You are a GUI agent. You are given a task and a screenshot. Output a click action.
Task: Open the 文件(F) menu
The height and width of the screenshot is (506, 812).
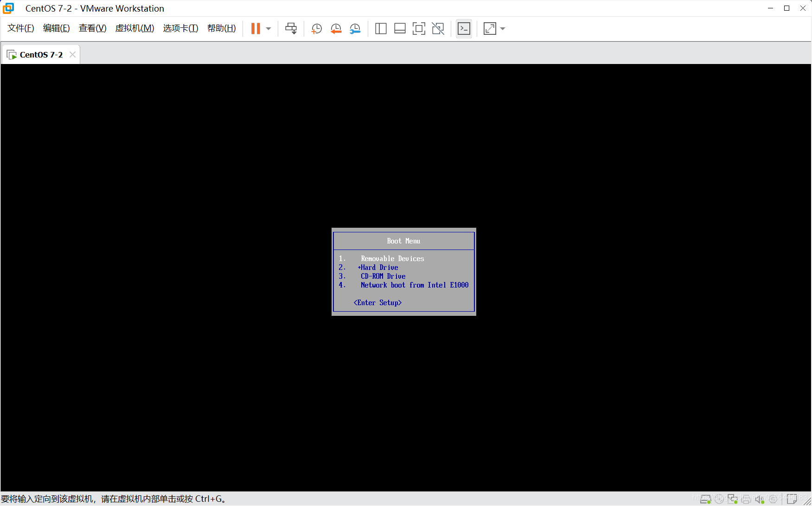21,28
